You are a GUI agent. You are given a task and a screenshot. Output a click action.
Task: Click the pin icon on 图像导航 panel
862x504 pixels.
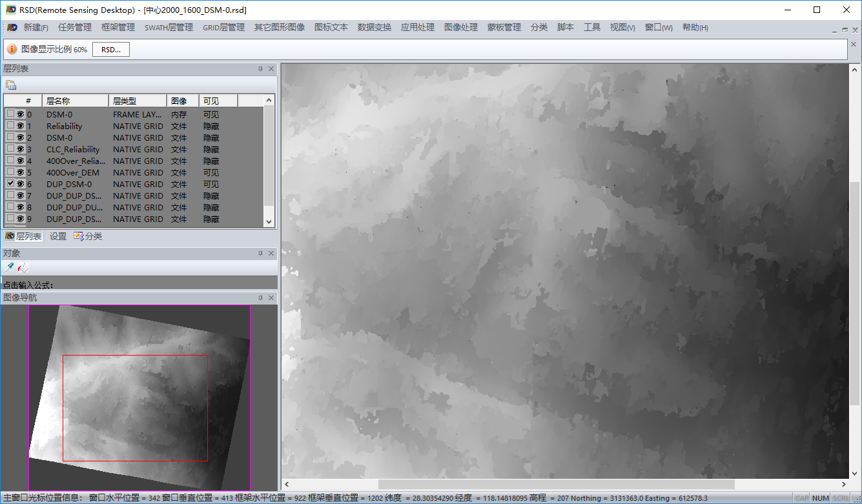(260, 297)
